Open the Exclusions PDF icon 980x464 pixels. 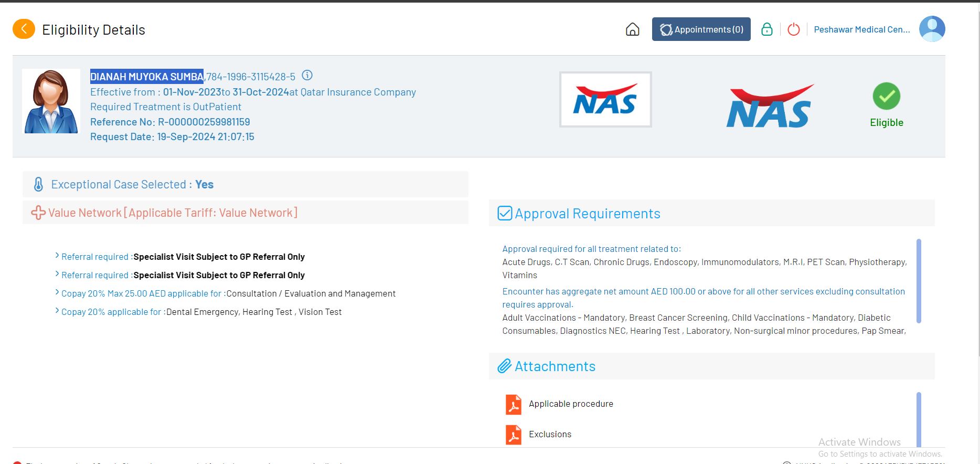[x=513, y=435]
